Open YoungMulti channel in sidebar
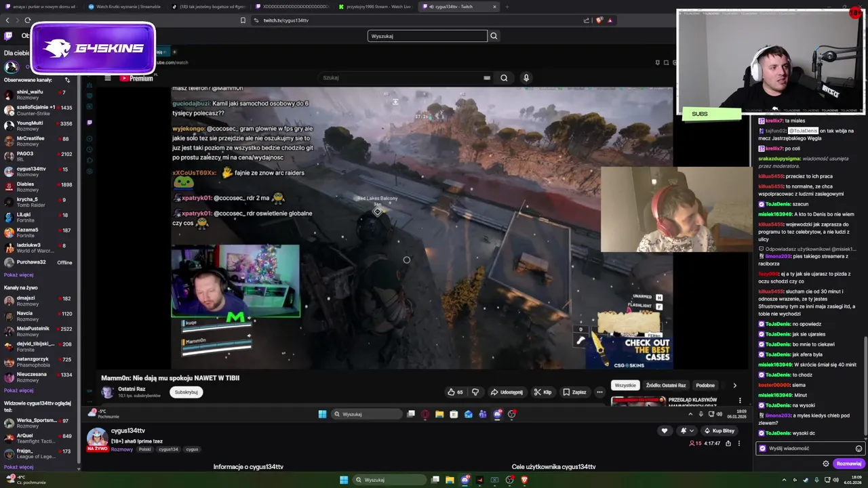The image size is (868, 488). (39, 125)
